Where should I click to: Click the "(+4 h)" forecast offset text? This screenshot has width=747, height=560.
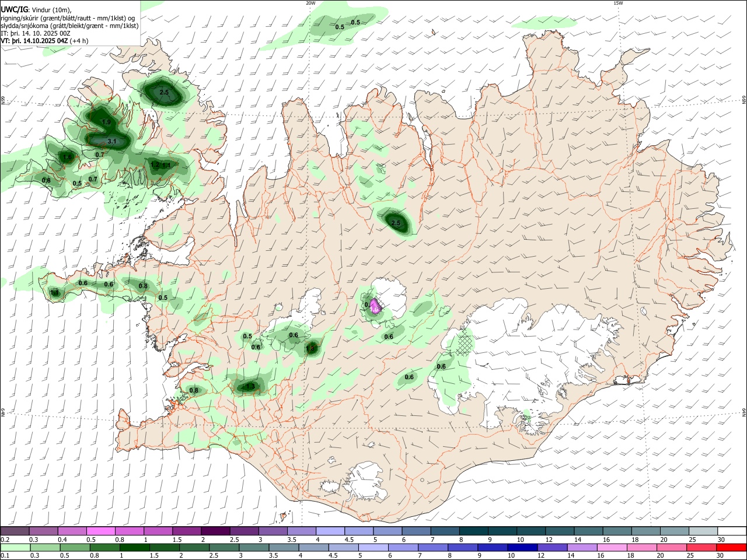tap(79, 41)
